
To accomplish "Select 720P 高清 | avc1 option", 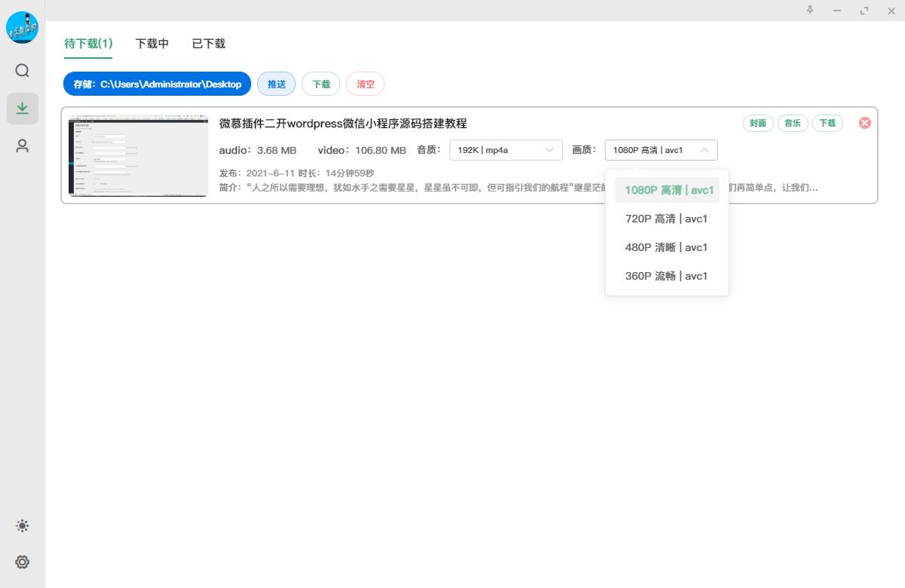I will [x=666, y=219].
